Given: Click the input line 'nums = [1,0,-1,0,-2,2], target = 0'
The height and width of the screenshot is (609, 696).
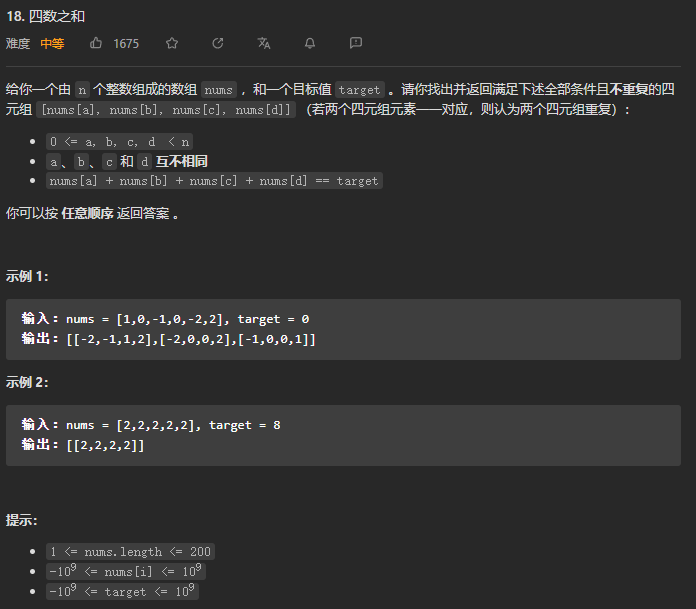Looking at the screenshot, I should point(187,319).
